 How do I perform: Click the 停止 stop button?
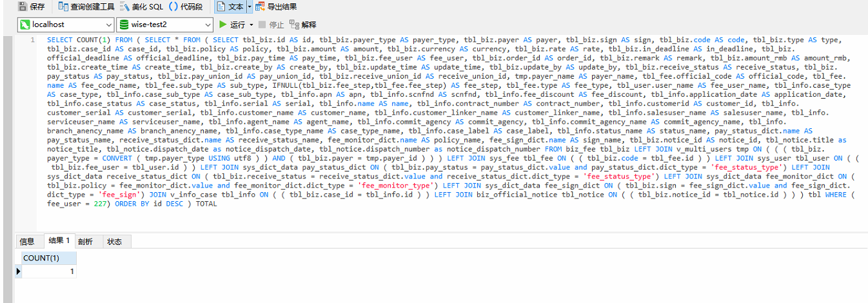[271, 24]
